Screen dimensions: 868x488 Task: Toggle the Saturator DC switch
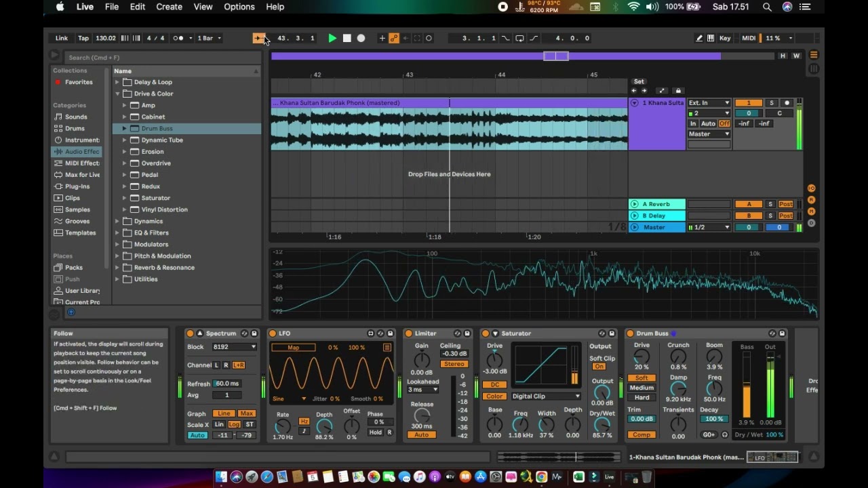494,384
